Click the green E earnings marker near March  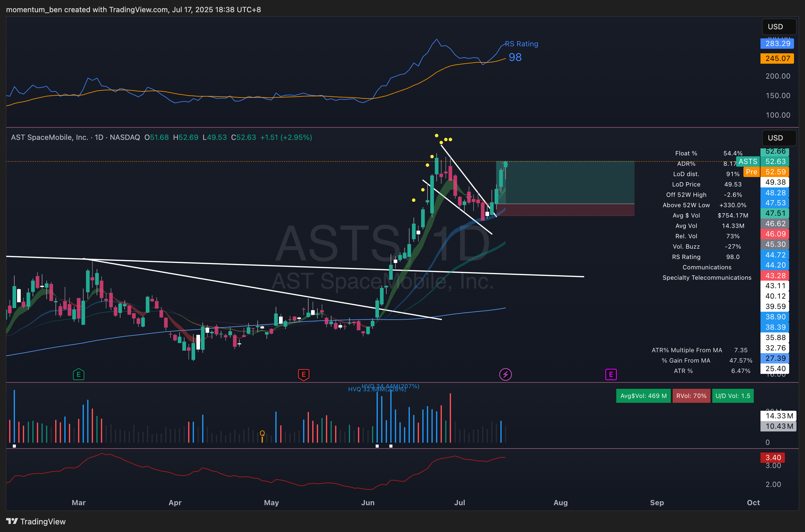(78, 374)
